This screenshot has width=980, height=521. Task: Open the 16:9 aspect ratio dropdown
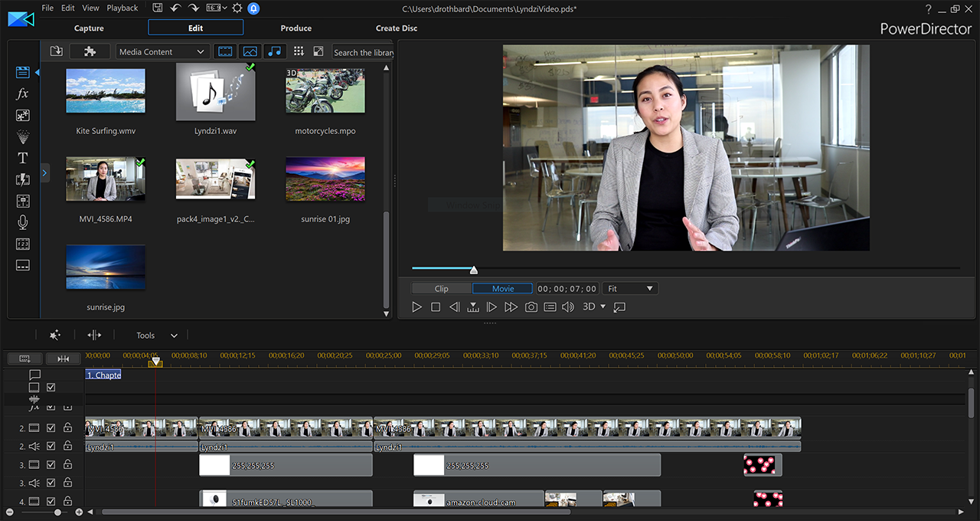click(x=216, y=8)
